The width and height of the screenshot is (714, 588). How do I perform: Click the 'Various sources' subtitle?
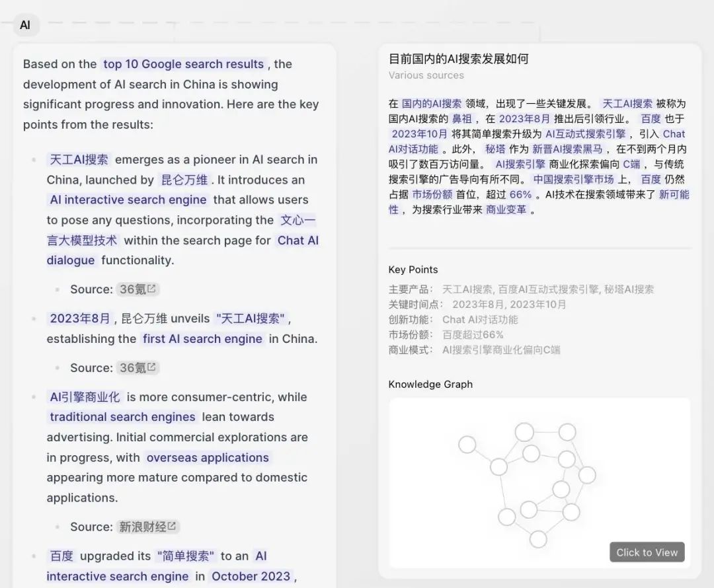[x=426, y=75]
